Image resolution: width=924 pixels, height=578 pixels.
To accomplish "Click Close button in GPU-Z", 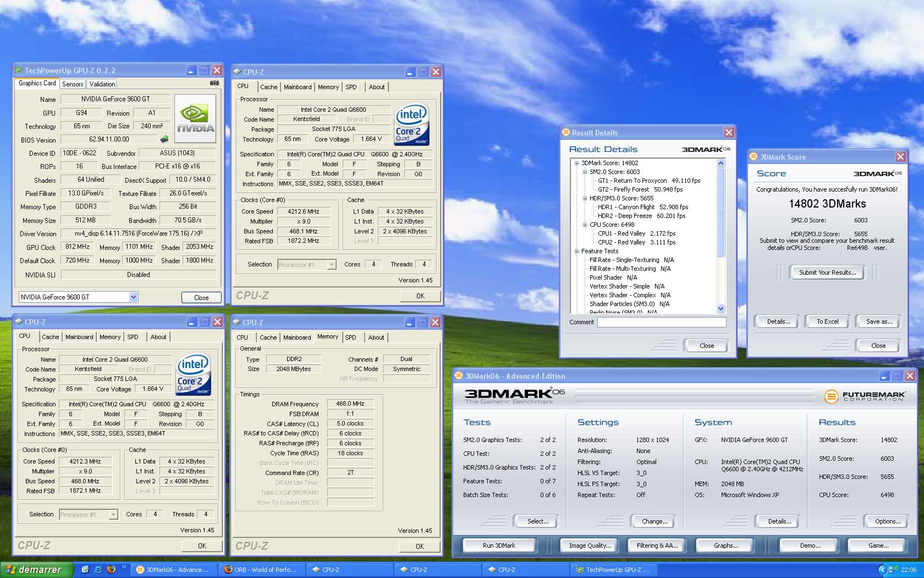I will (201, 298).
